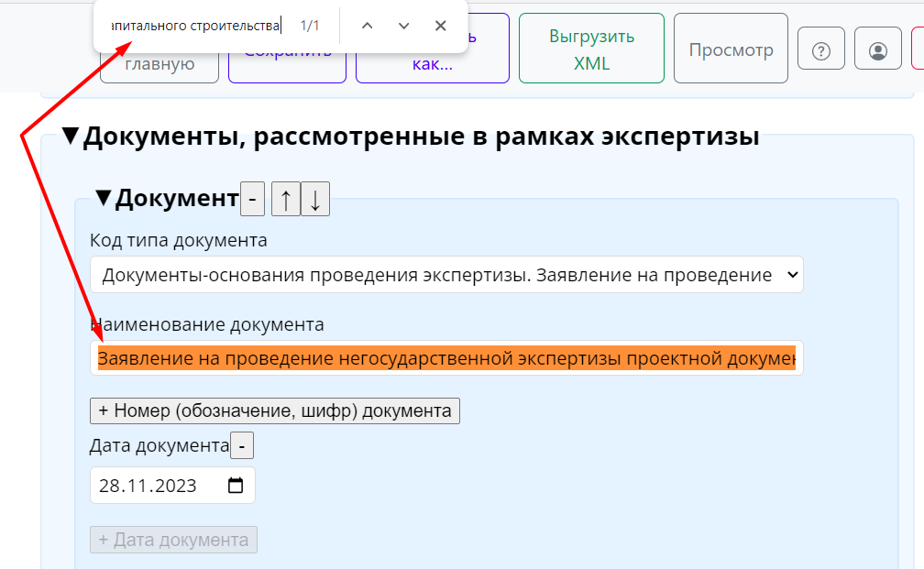Remove Дата документа with minus button
Screen dimensions: 924x569
click(x=241, y=446)
